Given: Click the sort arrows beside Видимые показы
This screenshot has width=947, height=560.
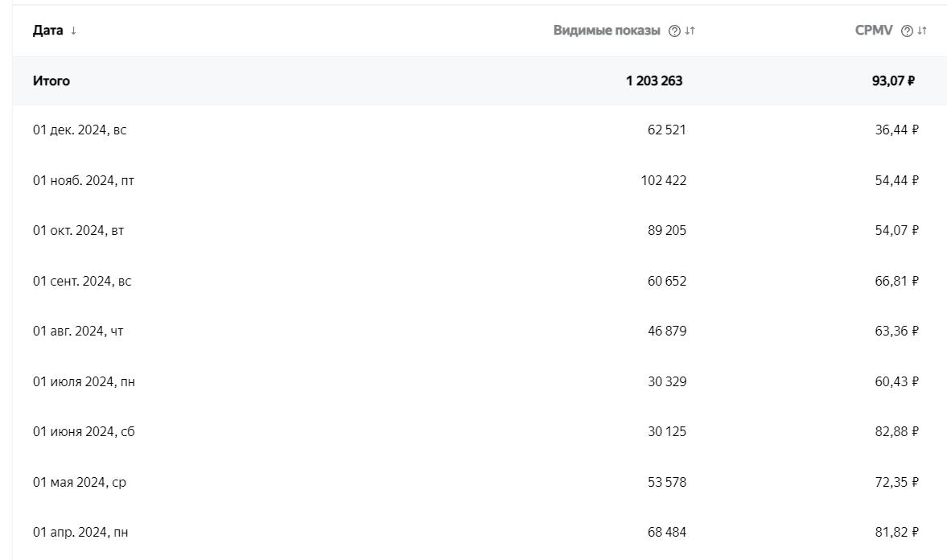Looking at the screenshot, I should tap(690, 31).
